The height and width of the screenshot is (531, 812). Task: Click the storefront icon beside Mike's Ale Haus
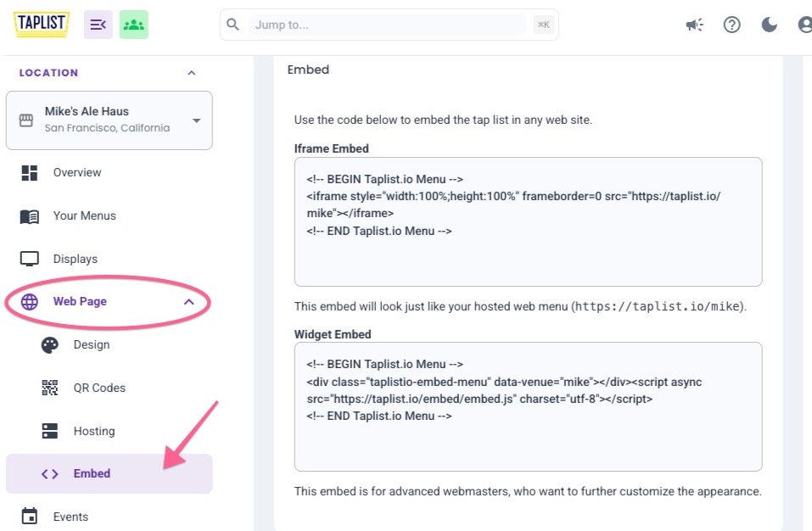point(26,120)
